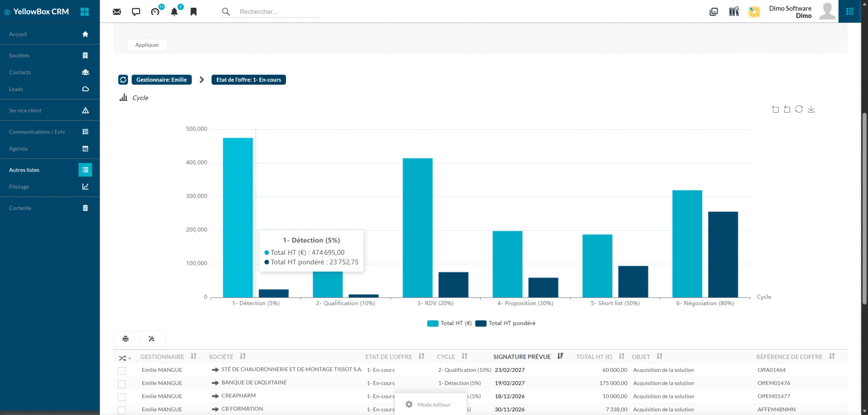The image size is (868, 415).
Task: Sort by Société column arrows
Action: coord(243,356)
